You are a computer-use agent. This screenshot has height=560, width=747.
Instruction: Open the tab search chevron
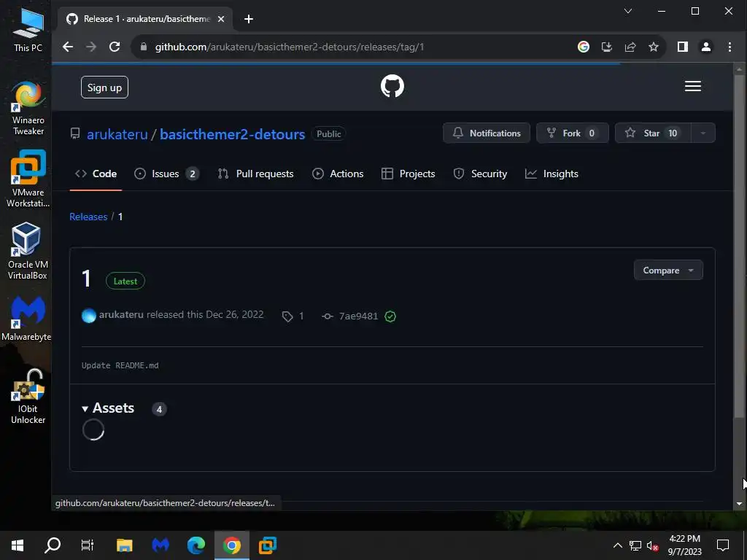tap(628, 11)
